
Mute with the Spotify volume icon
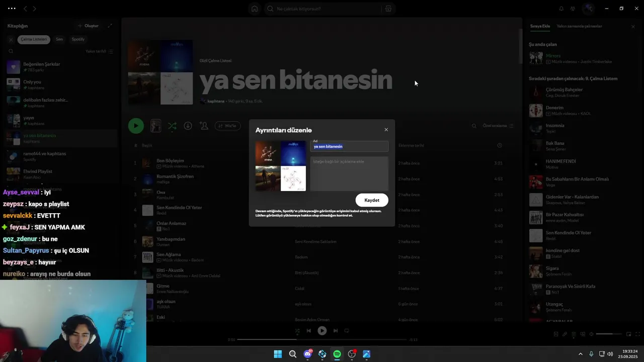pos(592,334)
